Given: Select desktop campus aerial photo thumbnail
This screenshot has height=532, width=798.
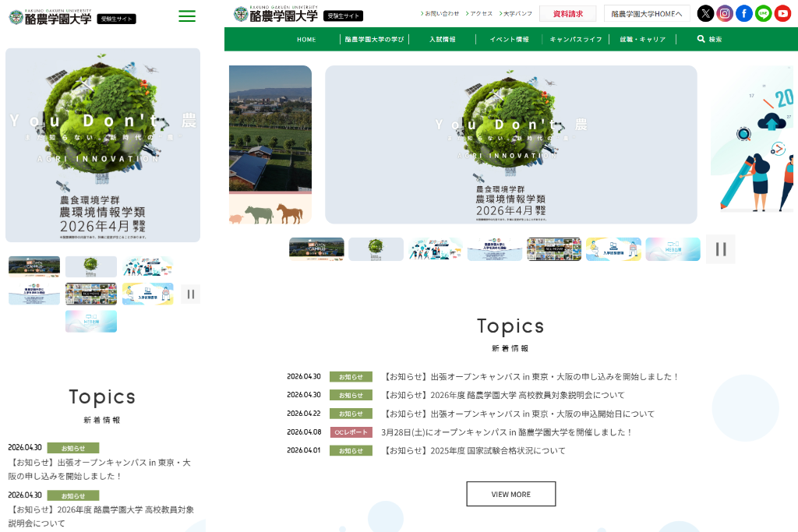Looking at the screenshot, I should coord(316,249).
